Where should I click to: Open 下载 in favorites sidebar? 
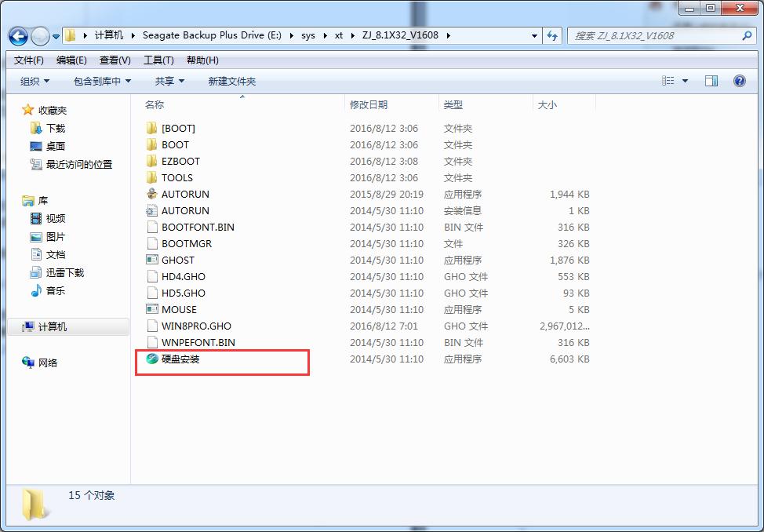pos(56,128)
